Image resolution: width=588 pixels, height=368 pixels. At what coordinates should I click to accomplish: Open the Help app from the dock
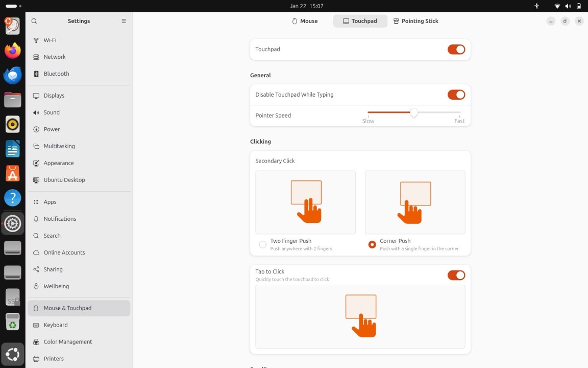[x=12, y=197]
